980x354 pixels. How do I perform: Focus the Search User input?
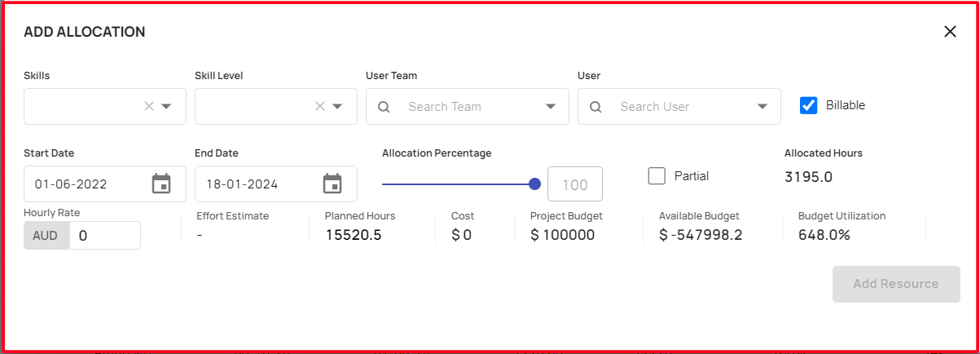point(680,107)
